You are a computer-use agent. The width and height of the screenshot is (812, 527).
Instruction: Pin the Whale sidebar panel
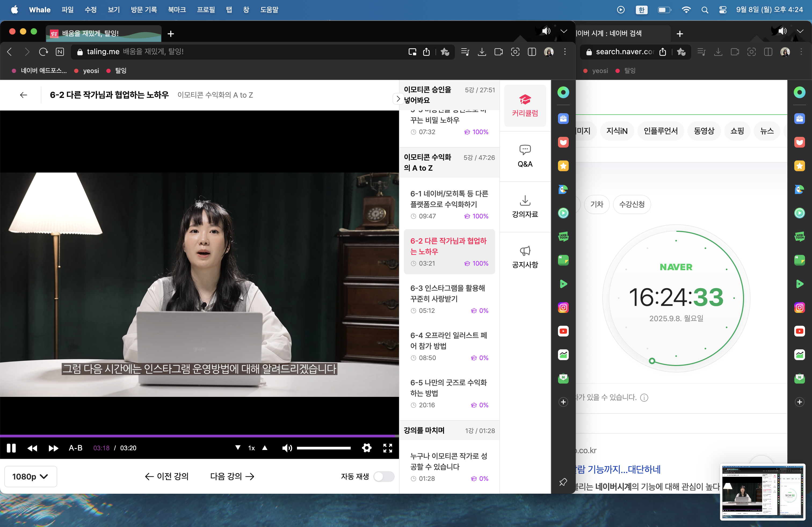563,482
